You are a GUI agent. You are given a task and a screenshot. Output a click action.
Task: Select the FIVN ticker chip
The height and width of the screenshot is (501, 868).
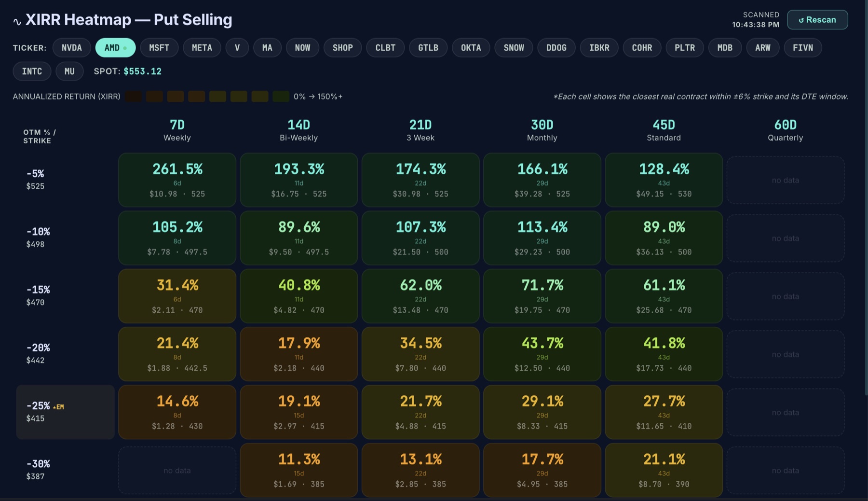tap(803, 48)
